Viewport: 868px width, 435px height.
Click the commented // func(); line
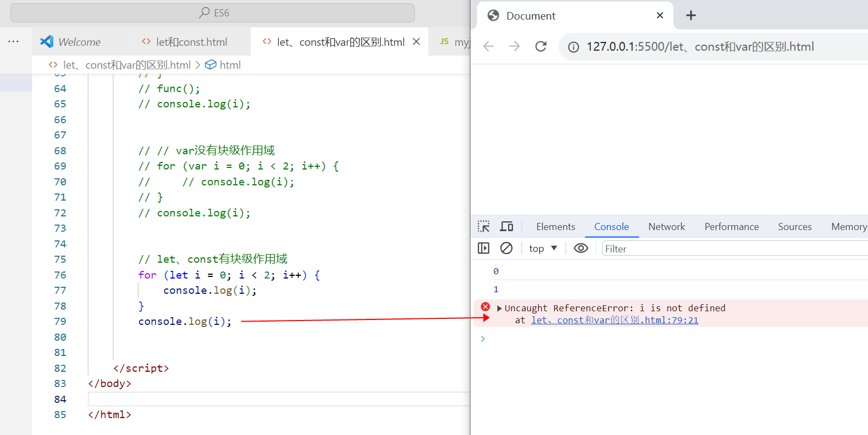[169, 89]
